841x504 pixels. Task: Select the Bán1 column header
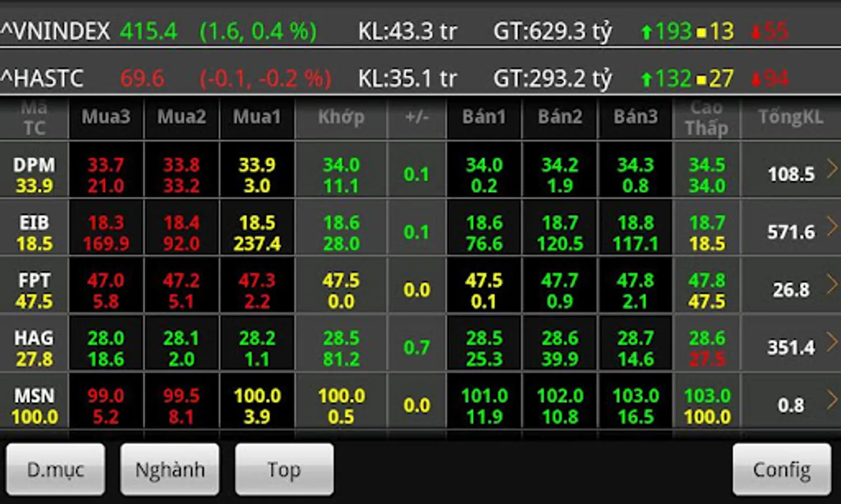pyautogui.click(x=484, y=118)
